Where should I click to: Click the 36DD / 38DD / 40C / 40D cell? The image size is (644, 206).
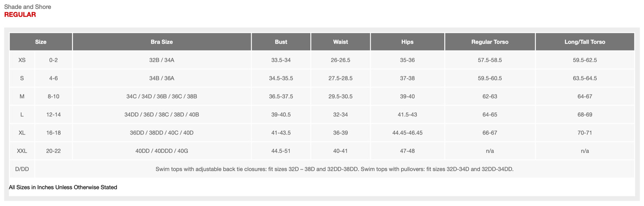pyautogui.click(x=162, y=133)
